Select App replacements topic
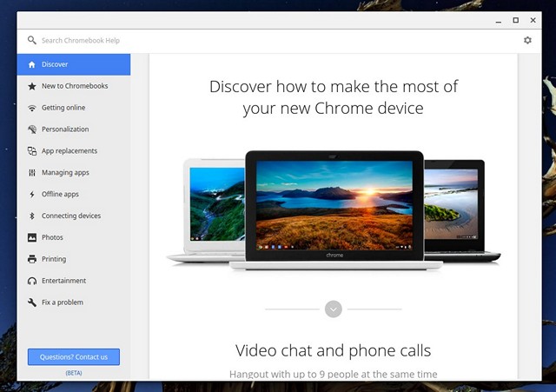 73,151
